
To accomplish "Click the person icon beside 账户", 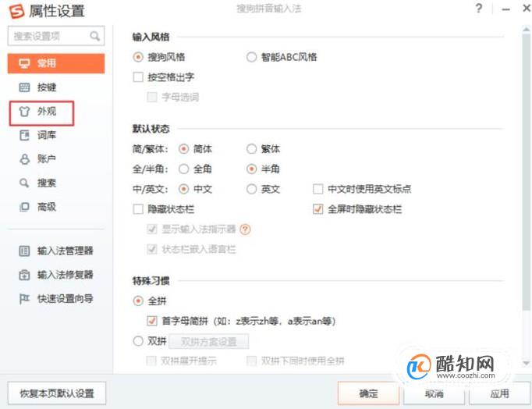I will [24, 159].
